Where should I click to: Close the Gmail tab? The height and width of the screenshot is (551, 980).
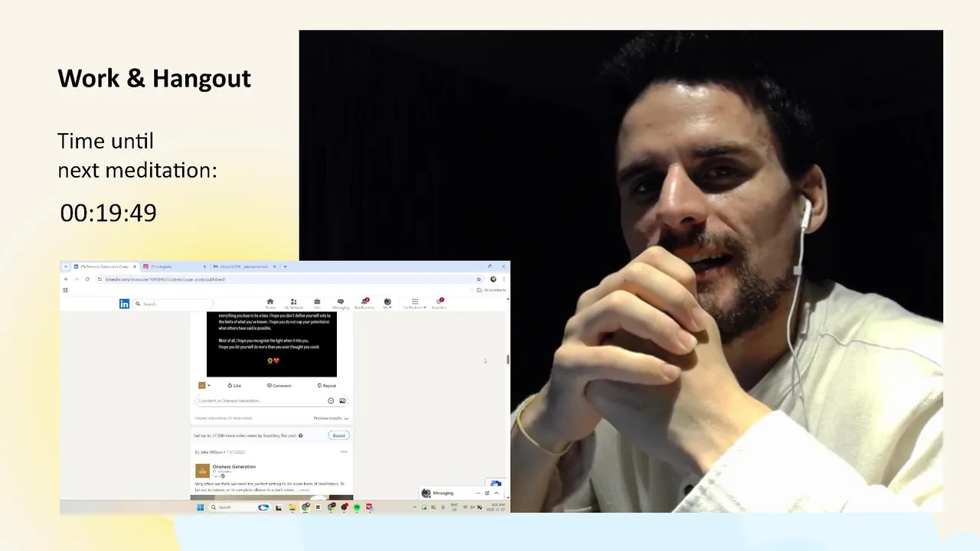click(274, 266)
